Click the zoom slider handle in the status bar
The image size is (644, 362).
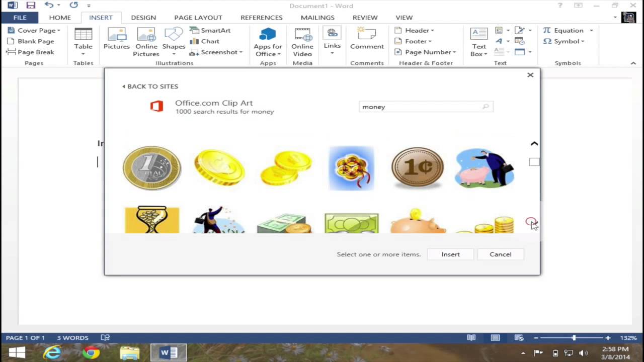tap(574, 338)
